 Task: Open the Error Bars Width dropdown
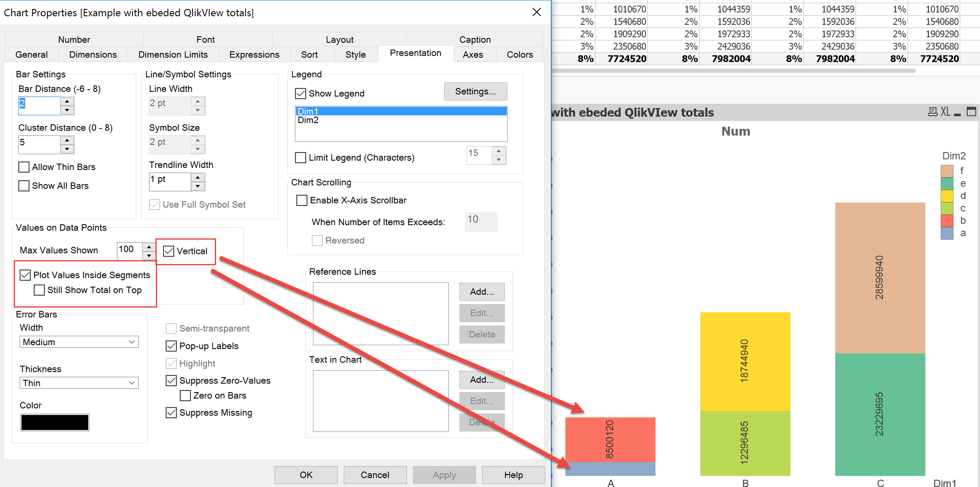(79, 342)
